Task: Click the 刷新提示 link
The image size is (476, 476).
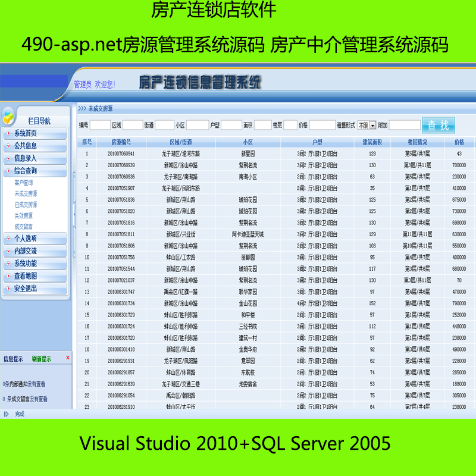Action: tap(42, 359)
